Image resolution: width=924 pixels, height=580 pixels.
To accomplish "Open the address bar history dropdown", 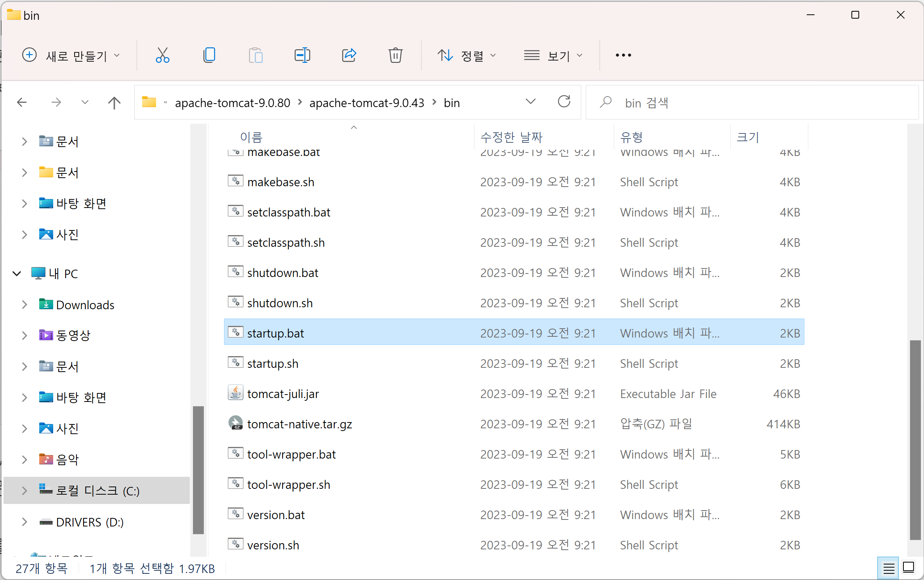I will [x=530, y=102].
